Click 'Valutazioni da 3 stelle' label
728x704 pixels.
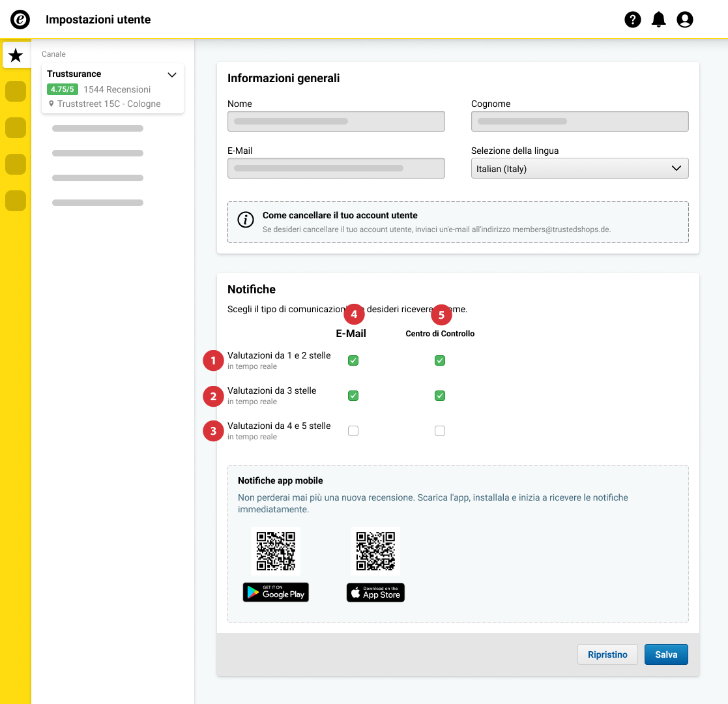click(272, 390)
